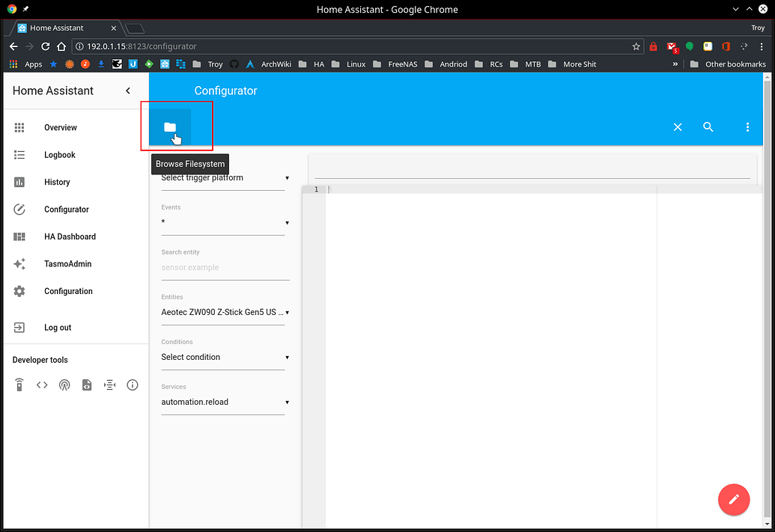Click the Search entity input field
This screenshot has width=775, height=532.
tap(223, 267)
